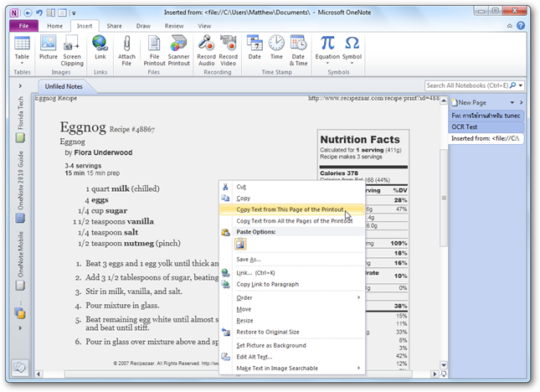Choose Copy Text from All the Pages
The width and height of the screenshot is (540, 392).
tap(291, 221)
